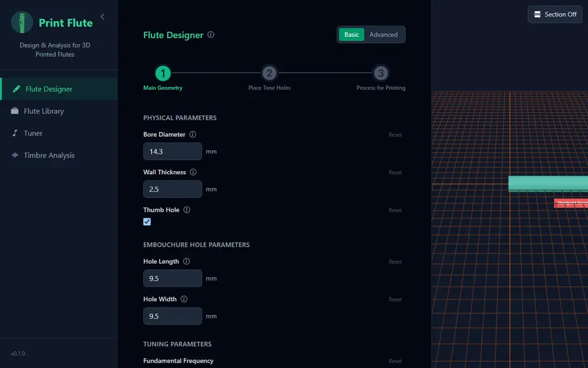Focus the Wall Thickness input field

click(x=173, y=189)
